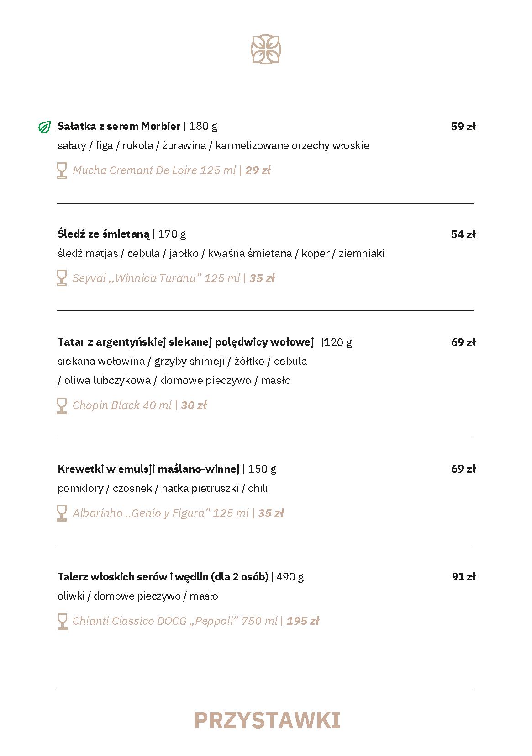Image resolution: width=532 pixels, height=756 pixels.
Task: Select the Śledź ze śmietaną dish title
Action: [104, 234]
